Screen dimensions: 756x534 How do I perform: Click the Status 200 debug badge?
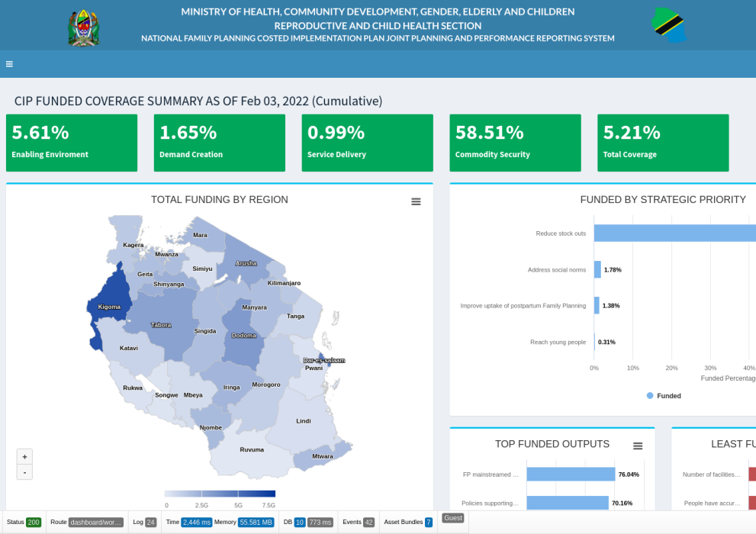[24, 522]
